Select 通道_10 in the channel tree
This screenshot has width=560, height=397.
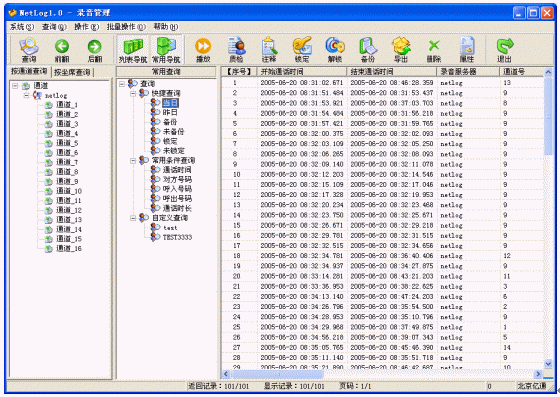69,191
